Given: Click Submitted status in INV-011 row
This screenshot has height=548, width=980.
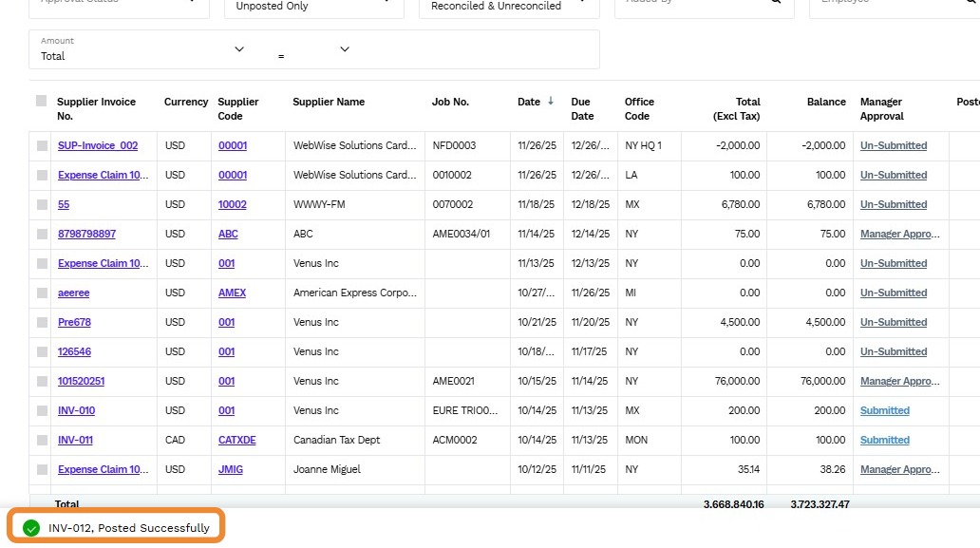Looking at the screenshot, I should [884, 441].
